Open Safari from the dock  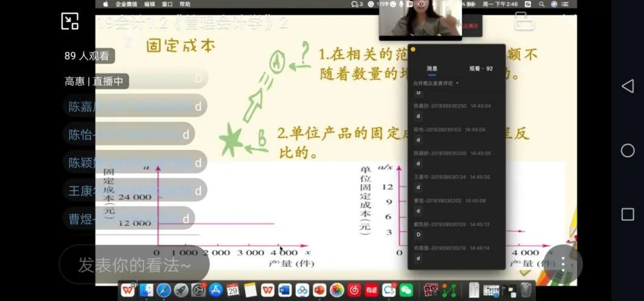[x=163, y=290]
